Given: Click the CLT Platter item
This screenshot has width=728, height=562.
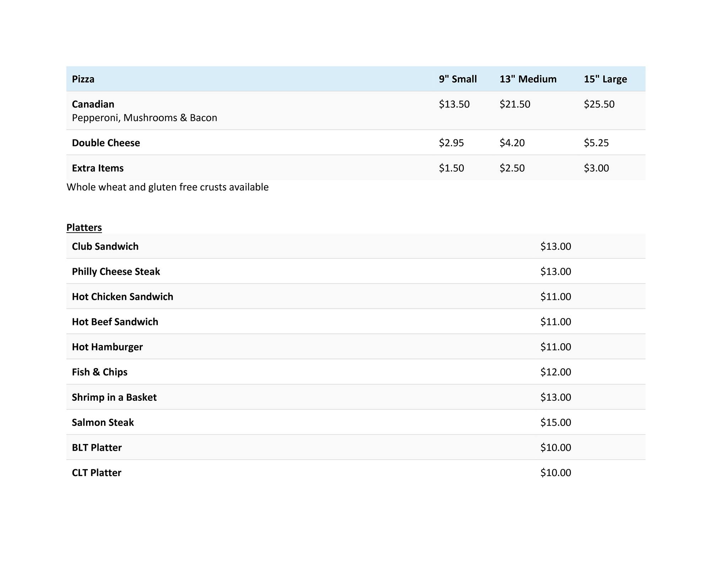Looking at the screenshot, I should click(97, 473).
